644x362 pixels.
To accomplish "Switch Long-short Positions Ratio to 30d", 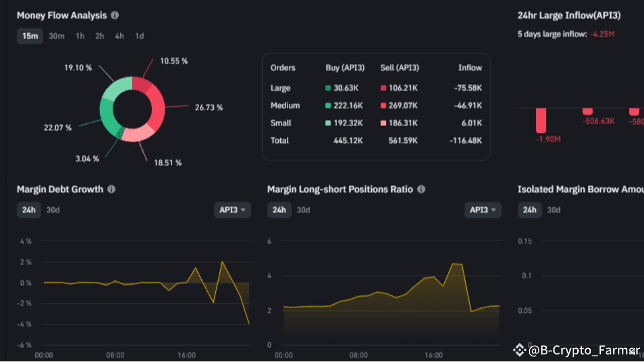I will [x=302, y=210].
